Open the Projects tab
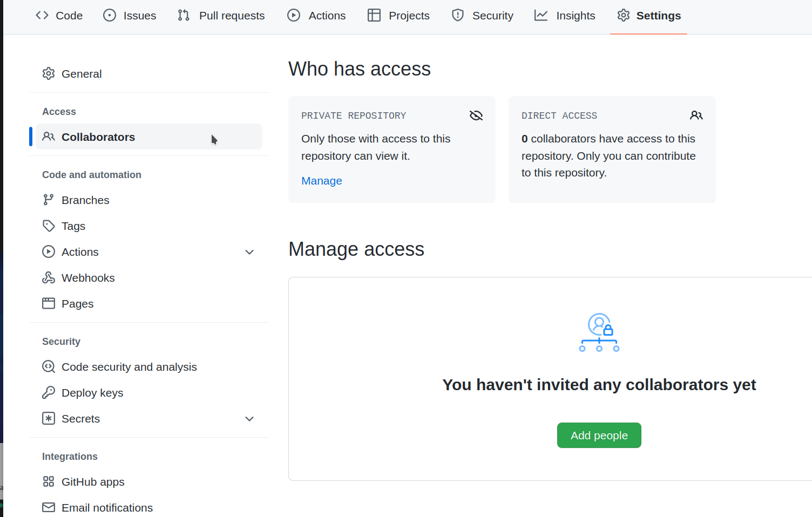This screenshot has width=812, height=517. (x=398, y=16)
